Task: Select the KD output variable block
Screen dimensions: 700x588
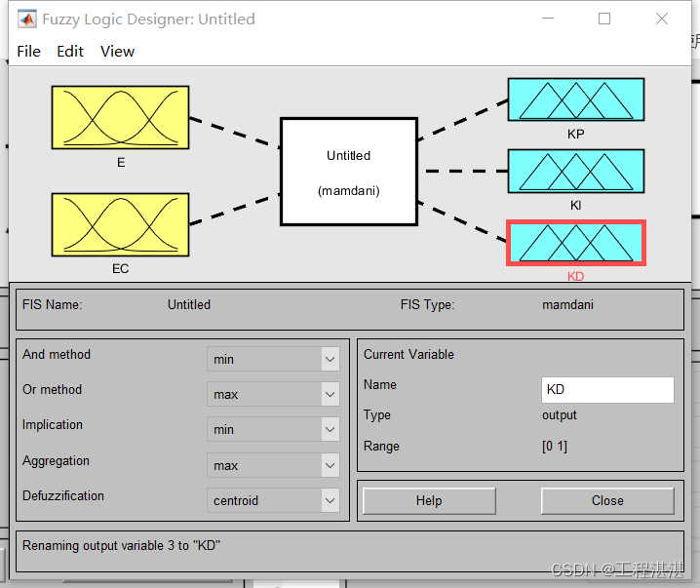Action: tap(576, 243)
